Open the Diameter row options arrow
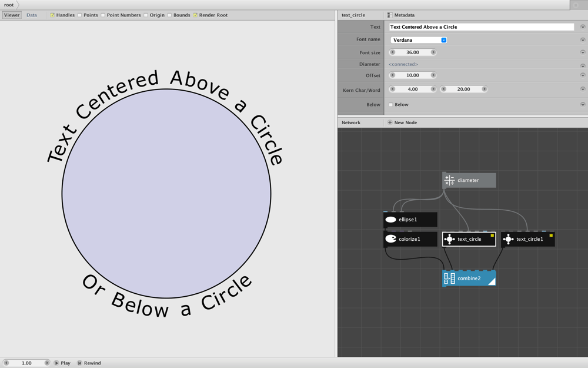Screen dimensions: 588x368 (x=583, y=66)
